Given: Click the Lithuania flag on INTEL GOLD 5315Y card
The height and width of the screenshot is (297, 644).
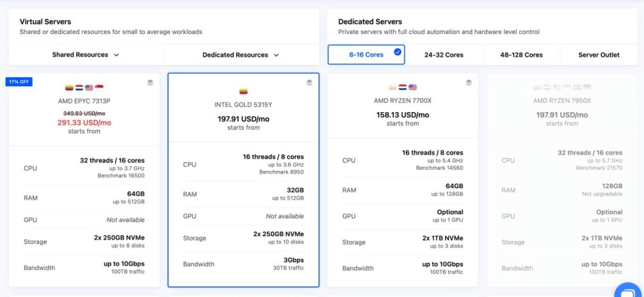Looking at the screenshot, I should 244,91.
